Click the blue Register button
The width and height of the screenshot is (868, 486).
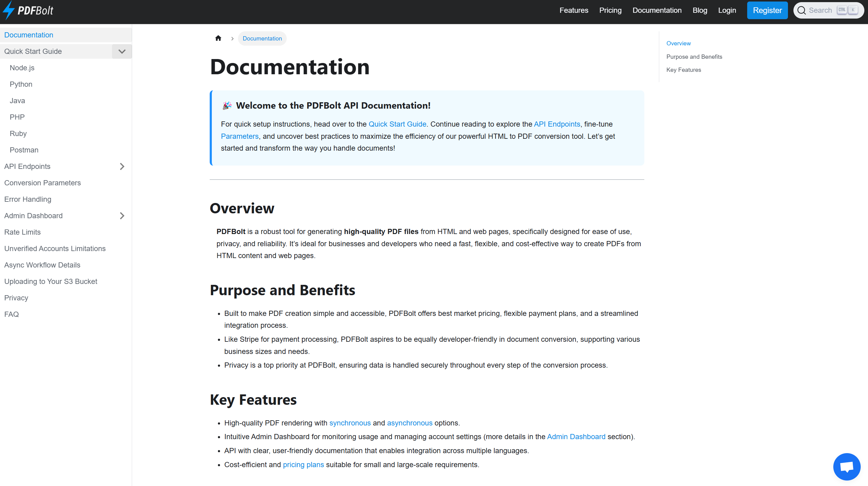[767, 10]
